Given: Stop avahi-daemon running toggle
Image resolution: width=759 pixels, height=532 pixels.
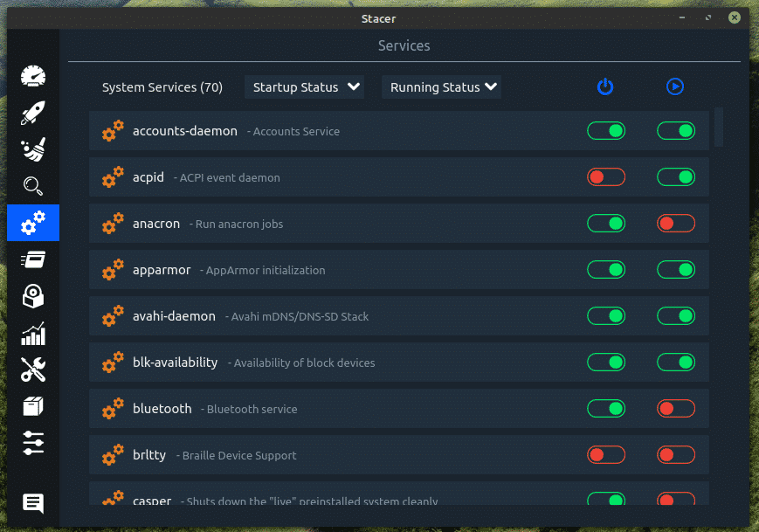Looking at the screenshot, I should 676,316.
